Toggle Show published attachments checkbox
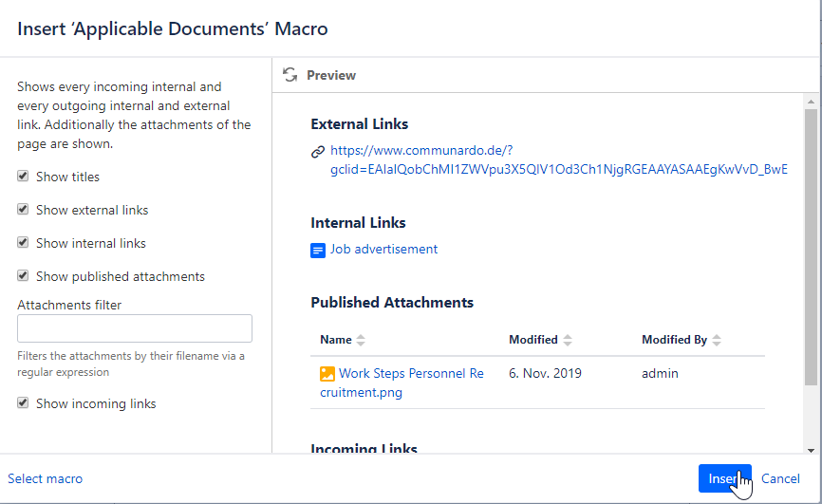 (x=23, y=275)
